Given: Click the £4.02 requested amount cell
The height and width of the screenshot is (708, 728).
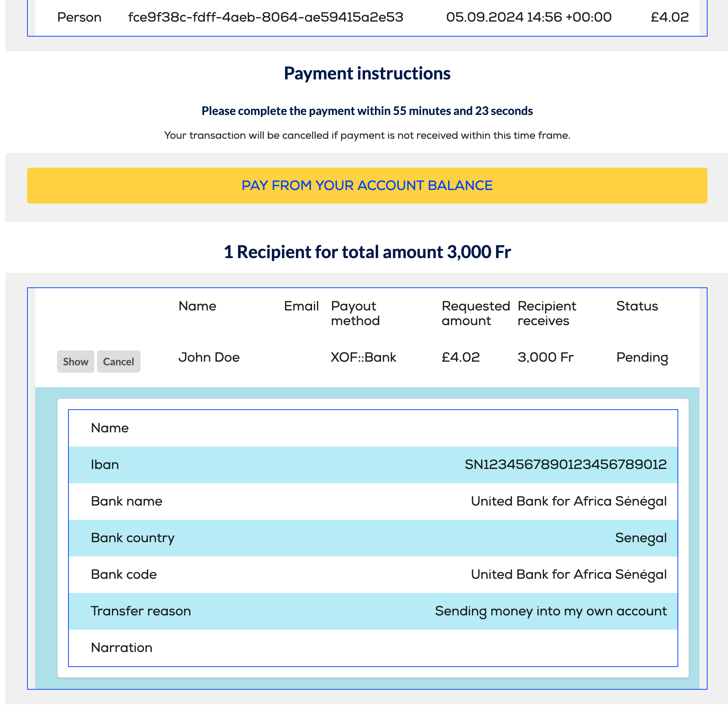Looking at the screenshot, I should point(461,357).
